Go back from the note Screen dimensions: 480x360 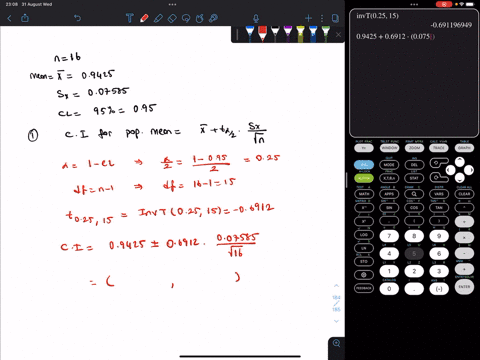click(9, 18)
